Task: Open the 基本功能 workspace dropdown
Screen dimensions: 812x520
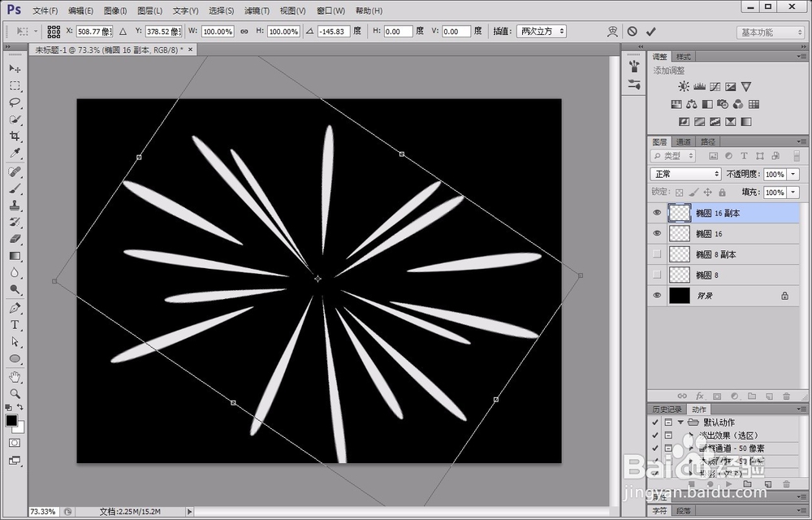Action: (771, 32)
